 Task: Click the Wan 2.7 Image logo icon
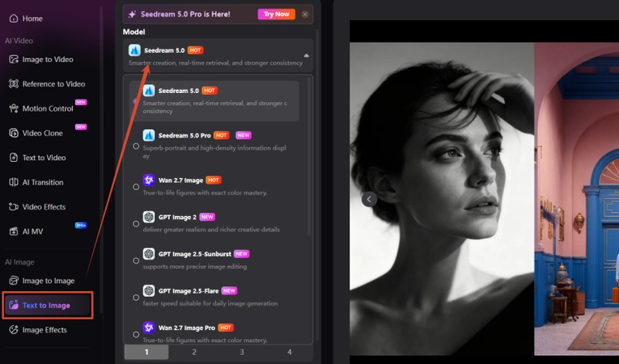(149, 180)
